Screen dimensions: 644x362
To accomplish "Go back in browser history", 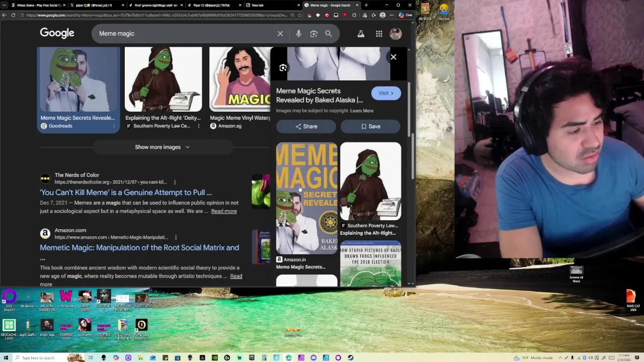I will tap(4, 15).
